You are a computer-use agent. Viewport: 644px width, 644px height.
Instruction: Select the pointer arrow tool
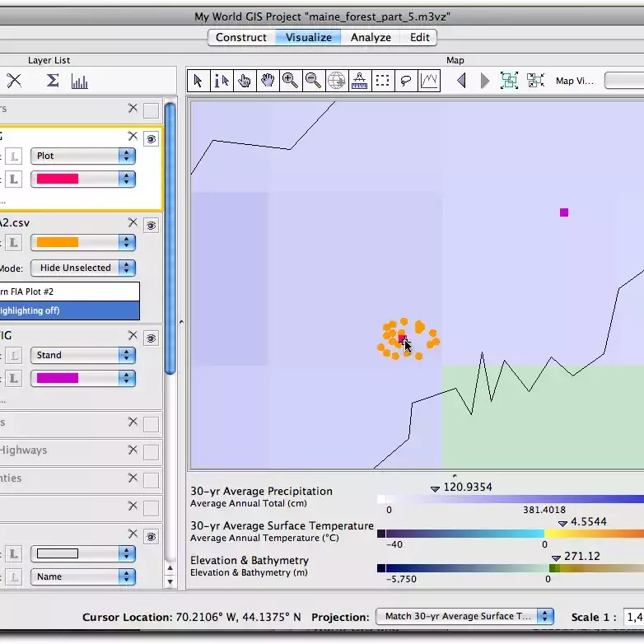pos(198,80)
